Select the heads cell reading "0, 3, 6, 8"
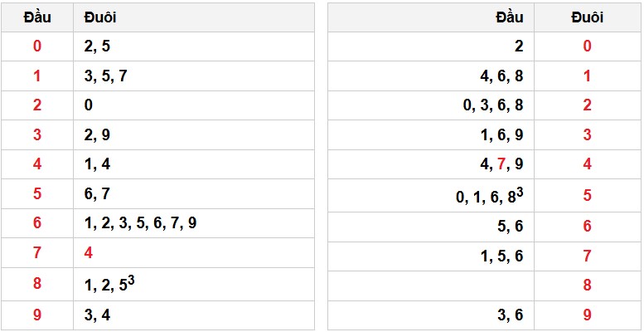This screenshot has height=332, width=644. tap(493, 105)
